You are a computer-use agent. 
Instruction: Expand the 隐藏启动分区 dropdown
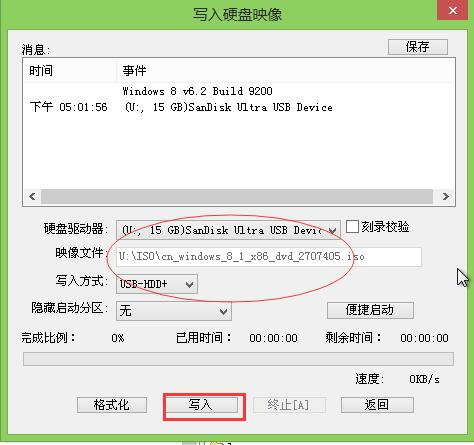pyautogui.click(x=174, y=311)
